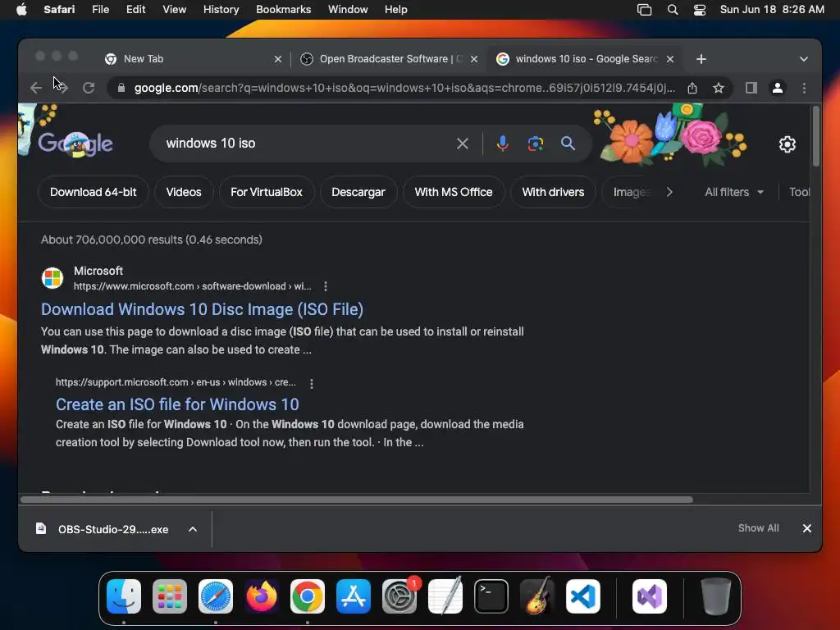Open the Bookmarks menu
840x630 pixels.
click(x=283, y=10)
